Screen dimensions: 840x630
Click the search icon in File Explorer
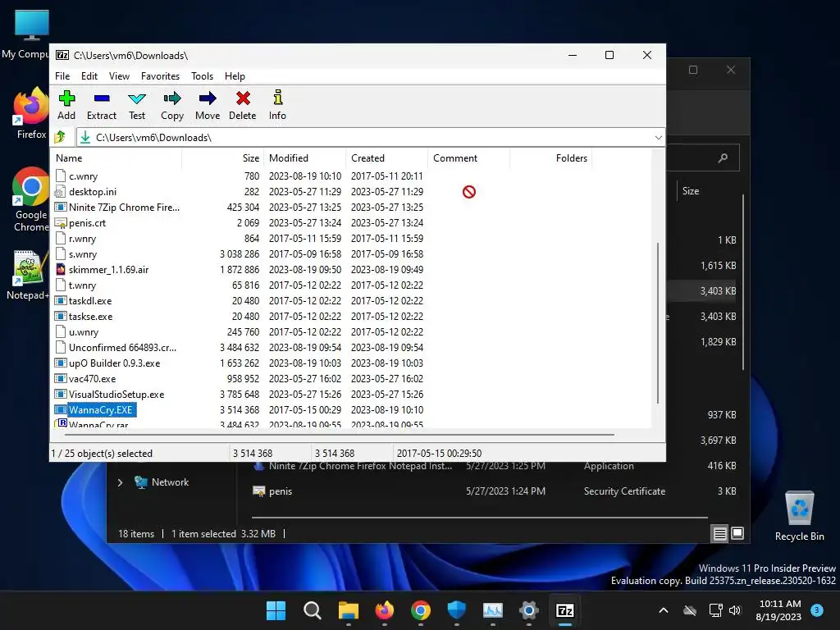(x=723, y=157)
